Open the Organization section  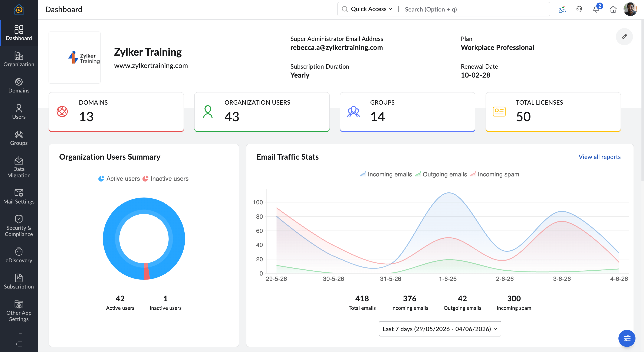click(x=19, y=59)
